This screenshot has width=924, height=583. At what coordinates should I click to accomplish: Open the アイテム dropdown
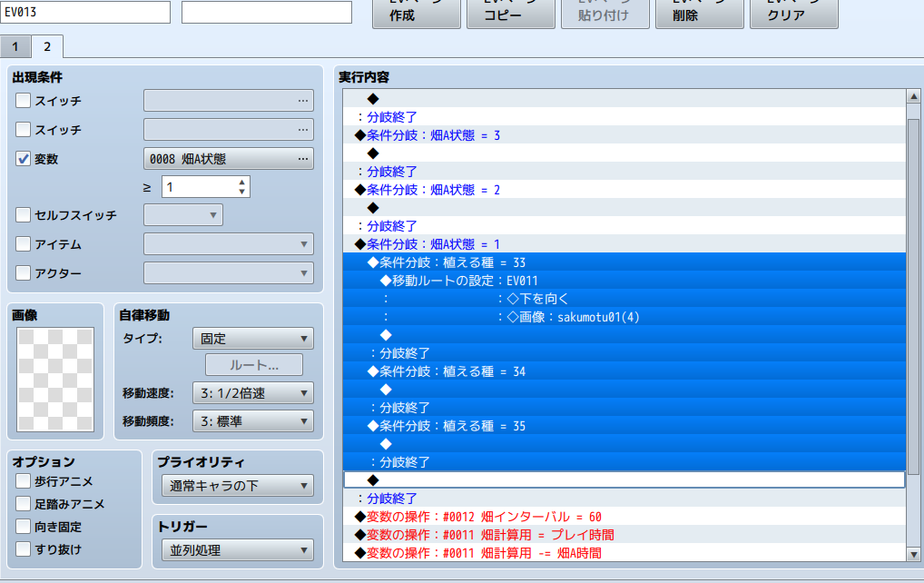pos(229,243)
